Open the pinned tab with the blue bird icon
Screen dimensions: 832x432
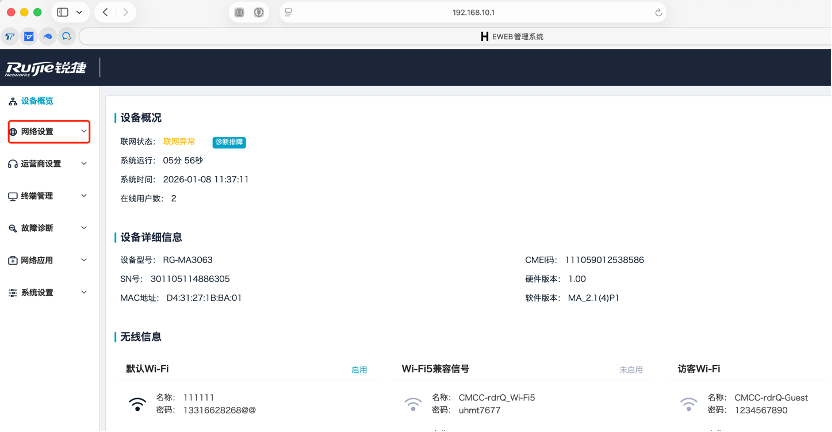48,37
